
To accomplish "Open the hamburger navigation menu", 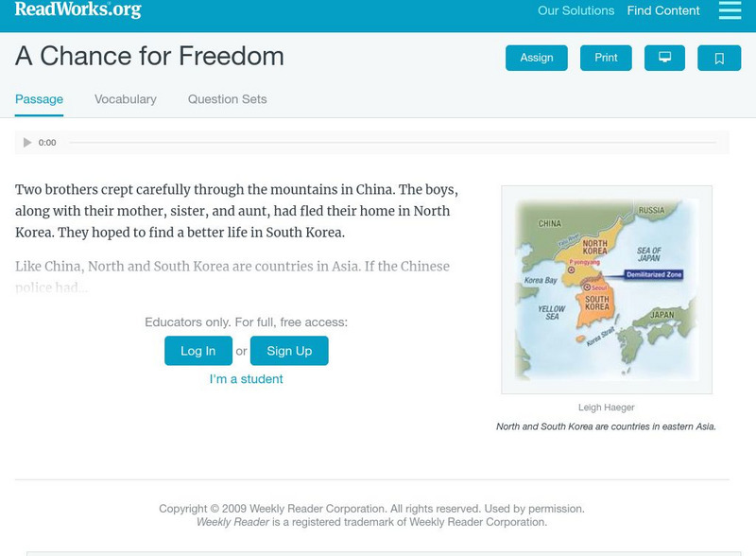I will (x=730, y=10).
